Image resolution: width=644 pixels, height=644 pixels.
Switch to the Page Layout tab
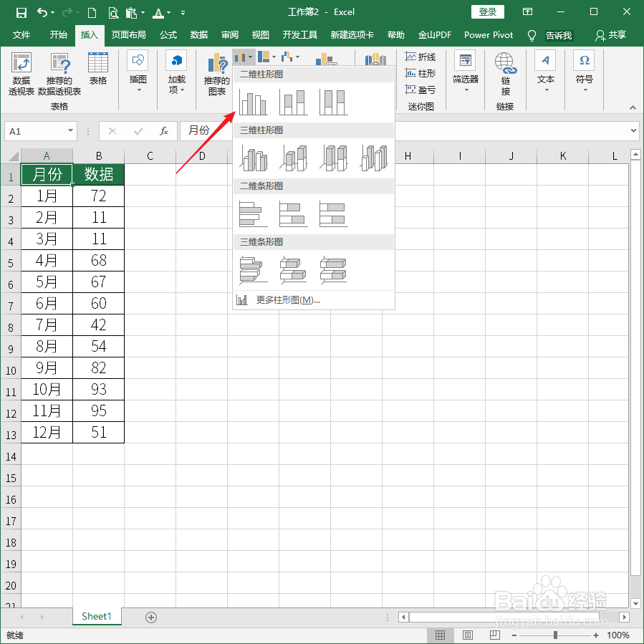pos(128,35)
